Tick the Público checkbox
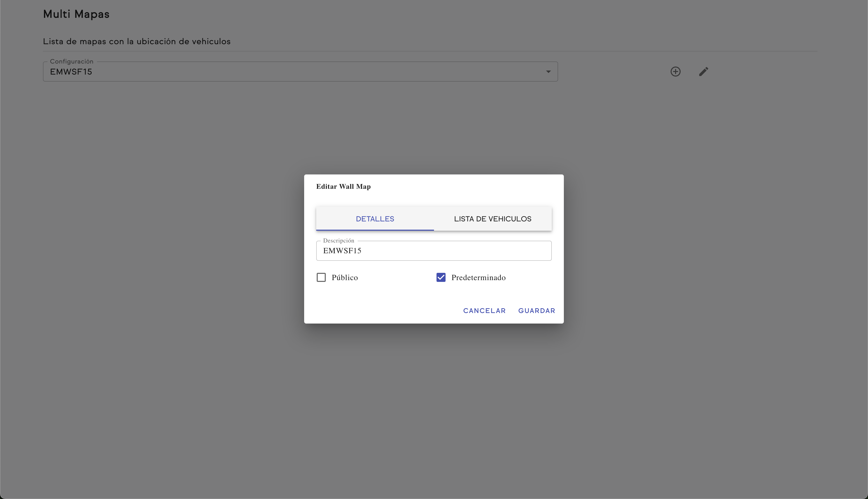Image resolution: width=868 pixels, height=499 pixels. (x=321, y=277)
